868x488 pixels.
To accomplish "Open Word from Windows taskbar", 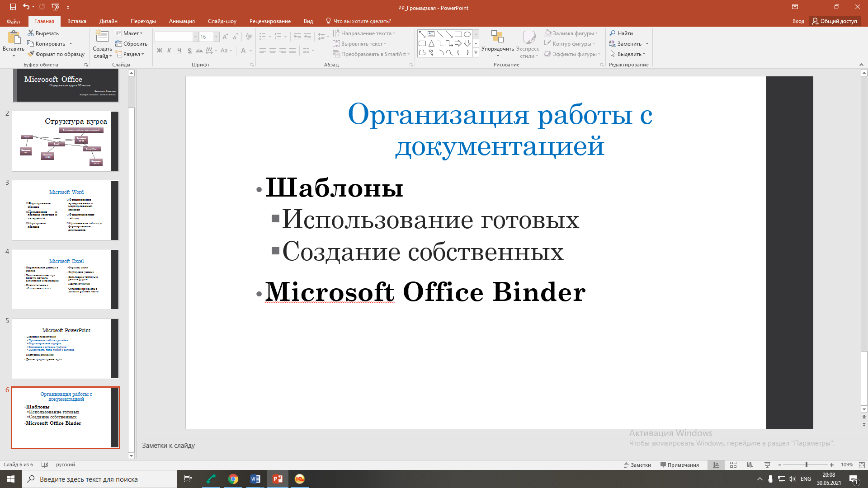I will (255, 479).
